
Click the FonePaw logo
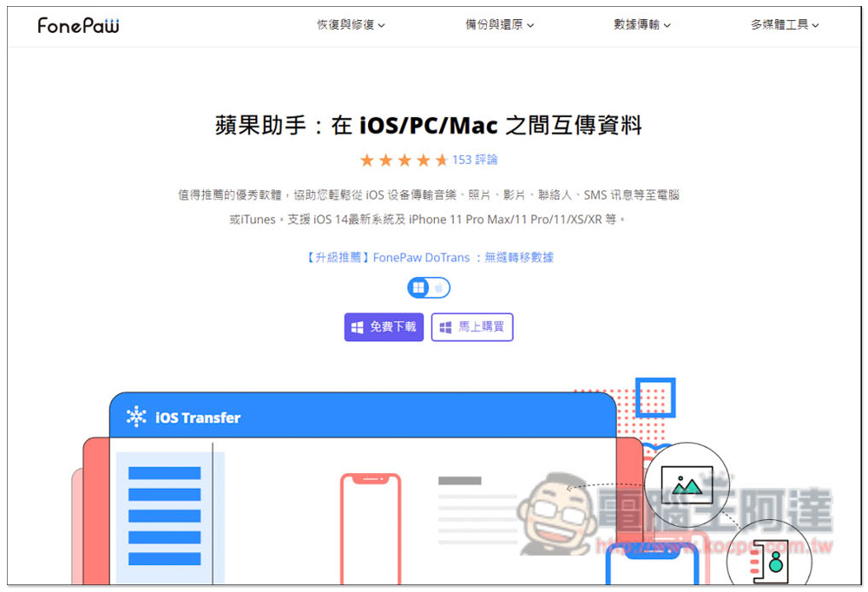coord(78,25)
